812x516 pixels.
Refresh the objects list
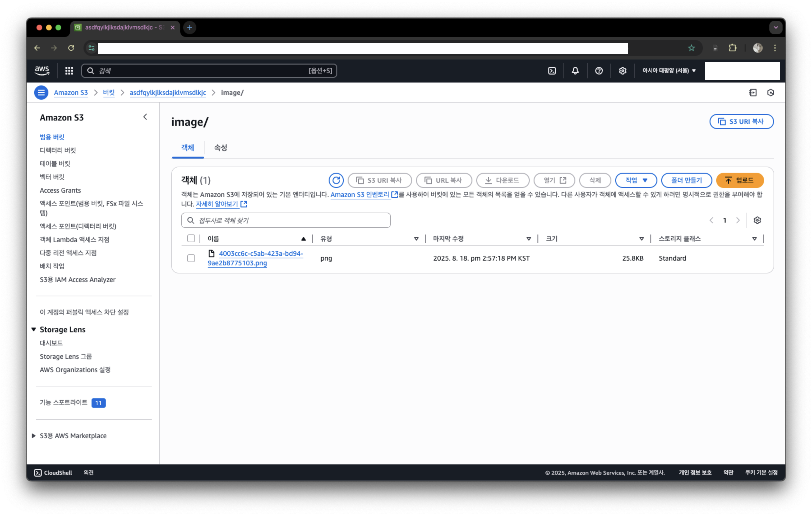(336, 180)
